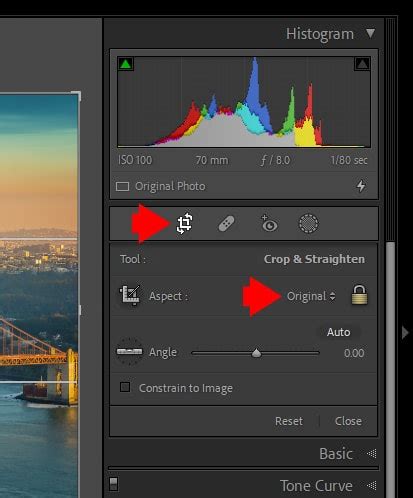Collapse right panel with edge arrow

tap(405, 332)
